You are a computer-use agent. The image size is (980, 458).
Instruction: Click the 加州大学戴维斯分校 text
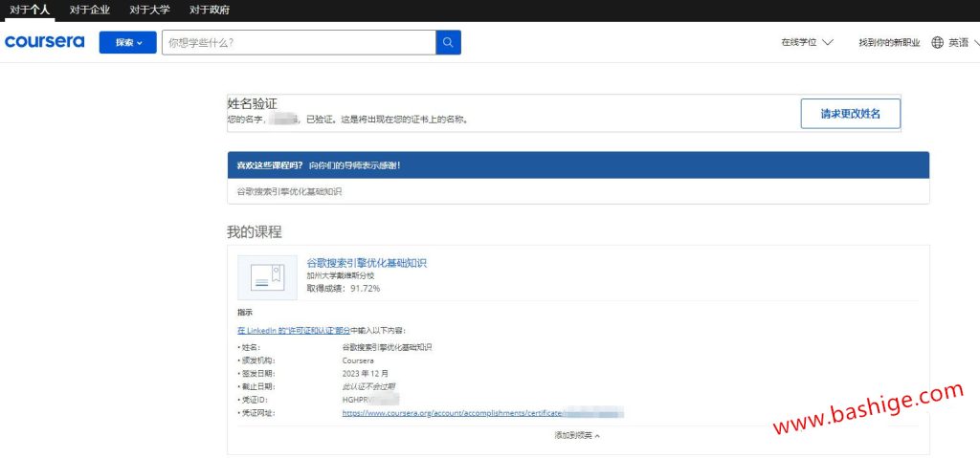[341, 275]
